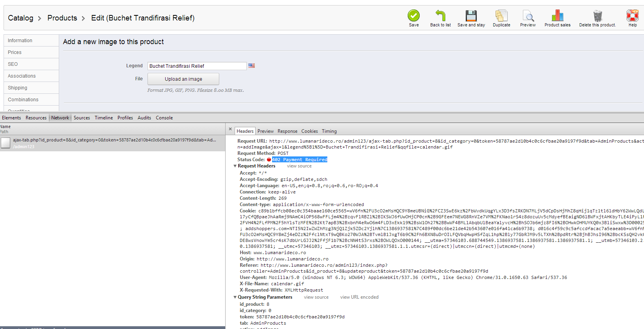Click the Catalog breadcrumb link

[x=21, y=18]
